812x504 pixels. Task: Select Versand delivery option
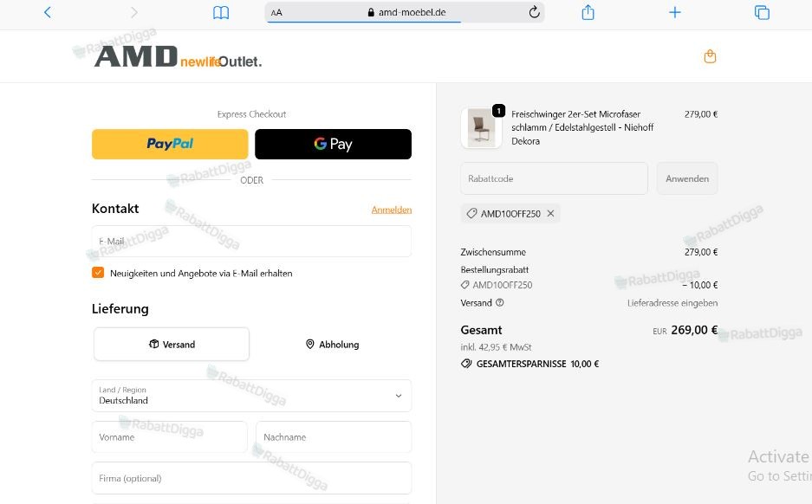pos(172,344)
